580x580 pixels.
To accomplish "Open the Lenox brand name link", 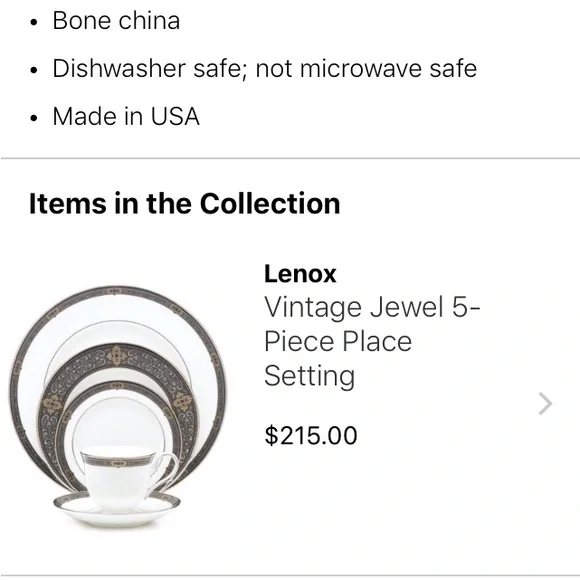I will pyautogui.click(x=300, y=274).
